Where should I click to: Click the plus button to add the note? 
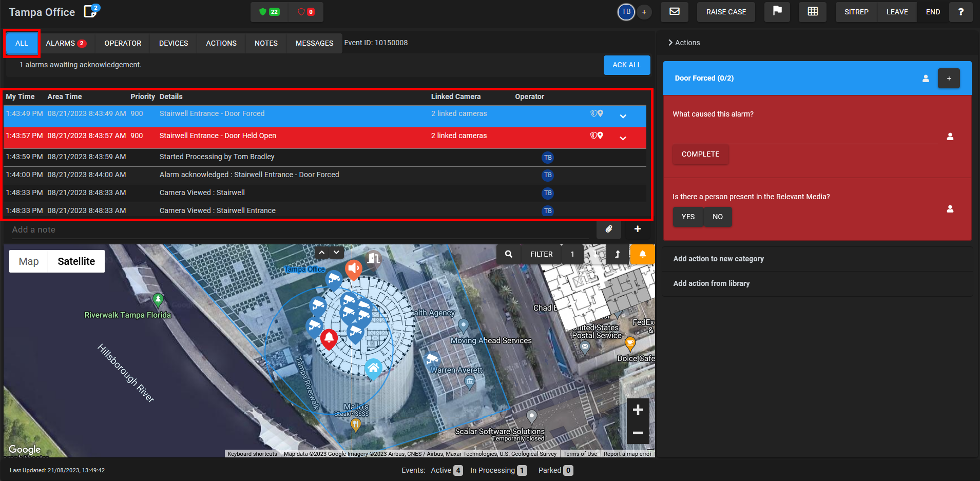pyautogui.click(x=638, y=229)
